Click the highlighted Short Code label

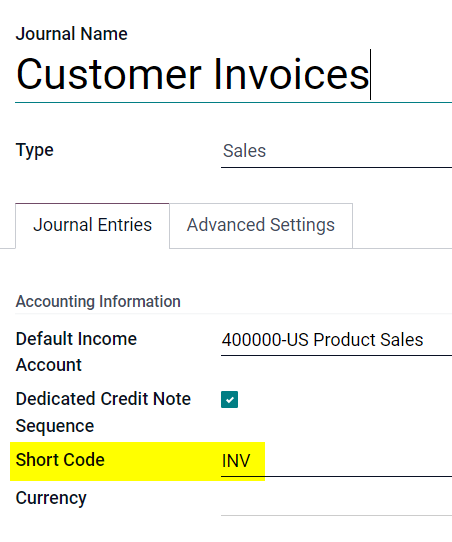tap(60, 460)
